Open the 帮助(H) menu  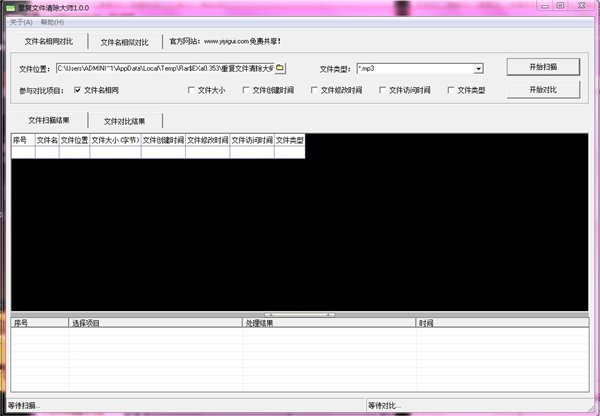point(52,22)
